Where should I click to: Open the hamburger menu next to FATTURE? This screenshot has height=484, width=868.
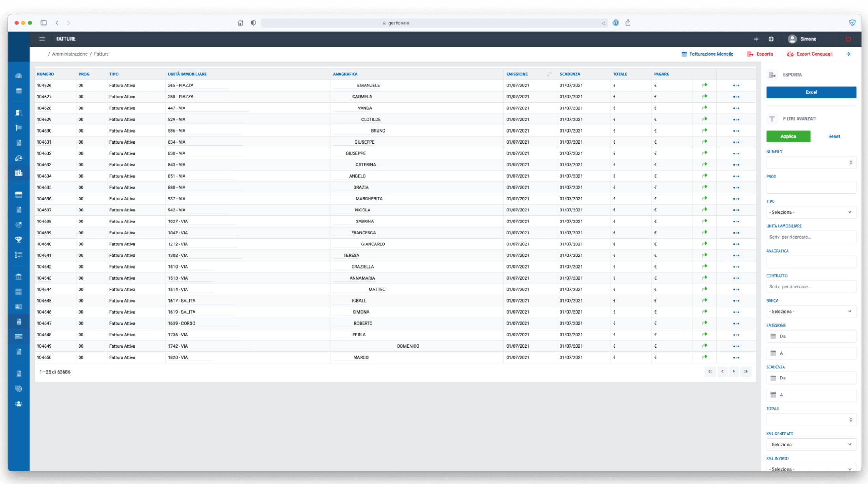tap(42, 39)
